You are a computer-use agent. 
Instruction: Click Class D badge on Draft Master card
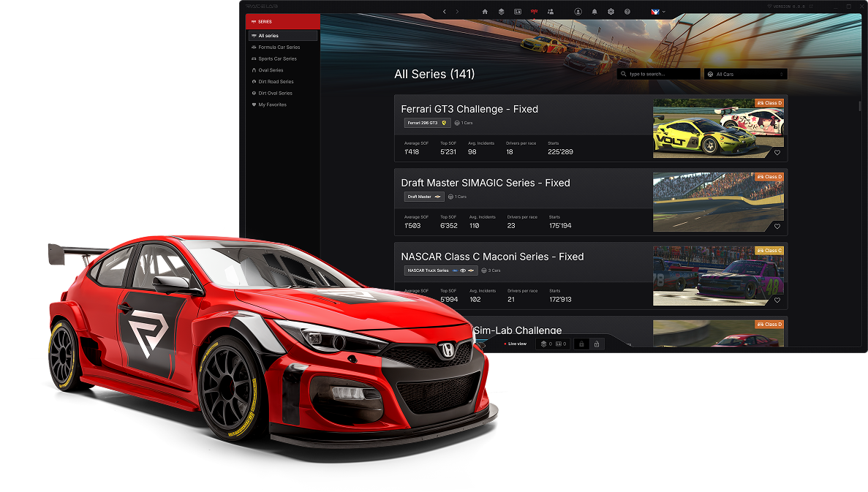[769, 176]
